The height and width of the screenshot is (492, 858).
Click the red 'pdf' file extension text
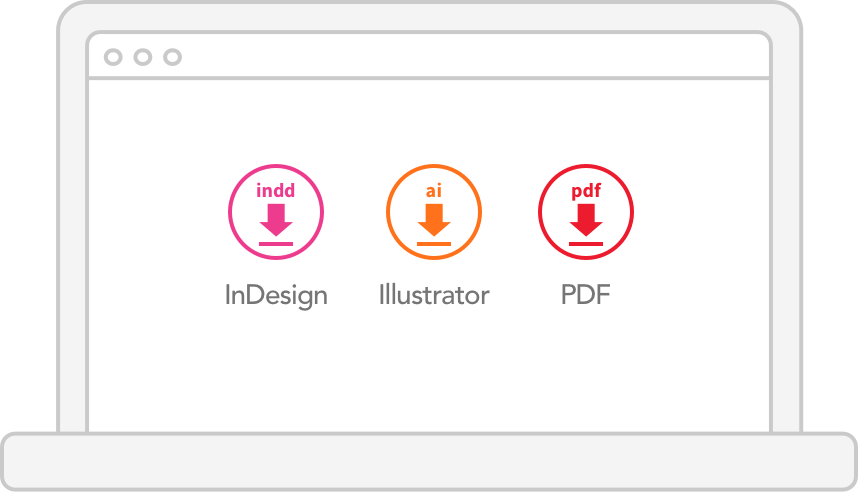586,192
